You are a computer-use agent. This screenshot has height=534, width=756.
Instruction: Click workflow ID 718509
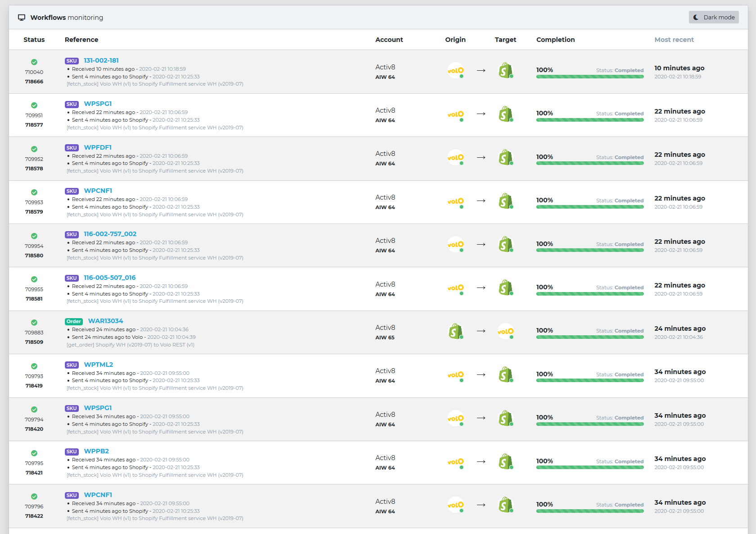point(34,342)
